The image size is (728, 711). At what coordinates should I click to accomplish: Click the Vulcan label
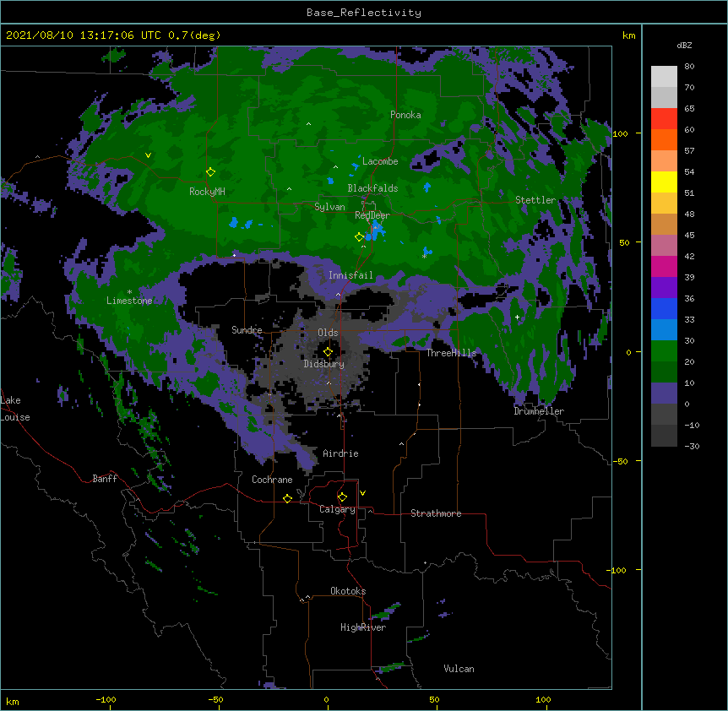tap(459, 669)
